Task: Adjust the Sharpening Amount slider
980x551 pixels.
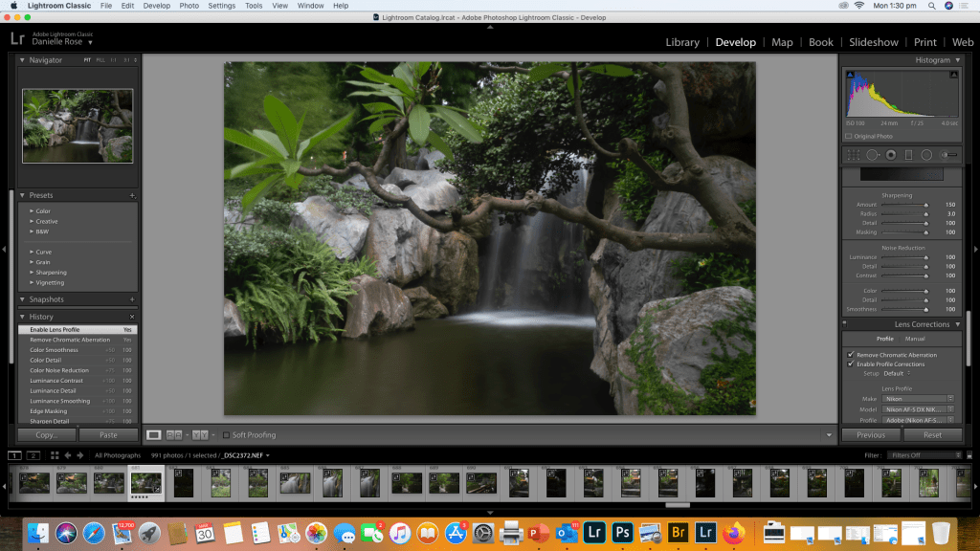Action: coord(925,205)
